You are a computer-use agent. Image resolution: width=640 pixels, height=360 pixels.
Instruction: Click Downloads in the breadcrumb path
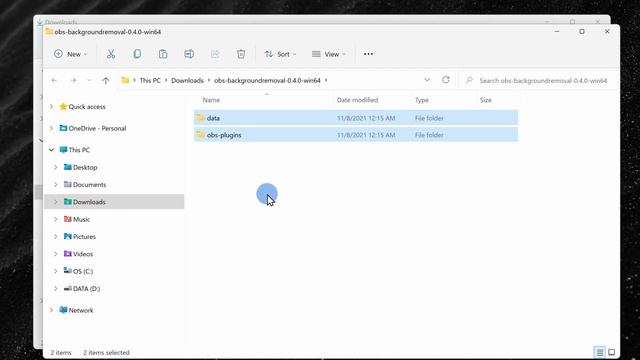coord(187,80)
